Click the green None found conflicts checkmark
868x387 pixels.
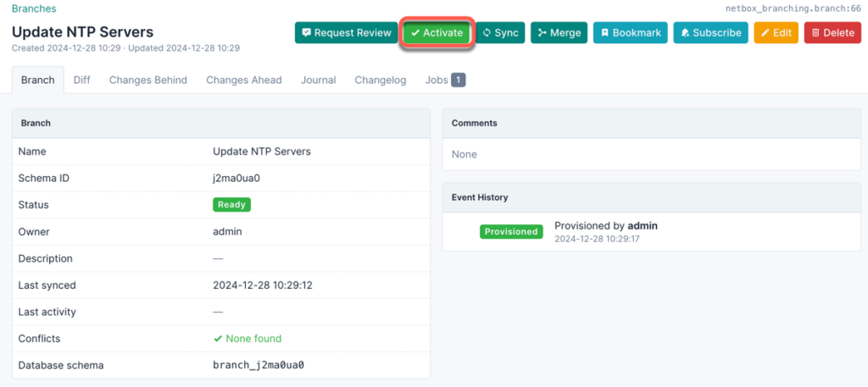pyautogui.click(x=218, y=339)
